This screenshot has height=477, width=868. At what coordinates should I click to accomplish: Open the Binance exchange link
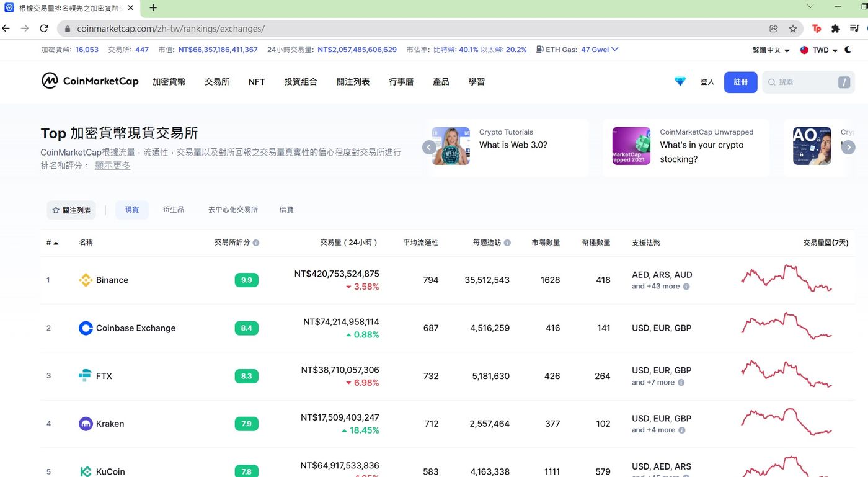112,280
